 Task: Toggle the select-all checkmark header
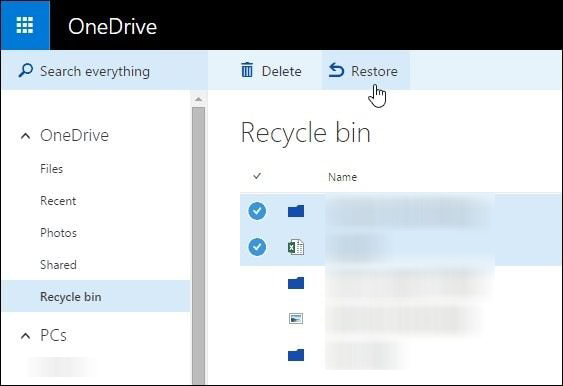(x=257, y=176)
